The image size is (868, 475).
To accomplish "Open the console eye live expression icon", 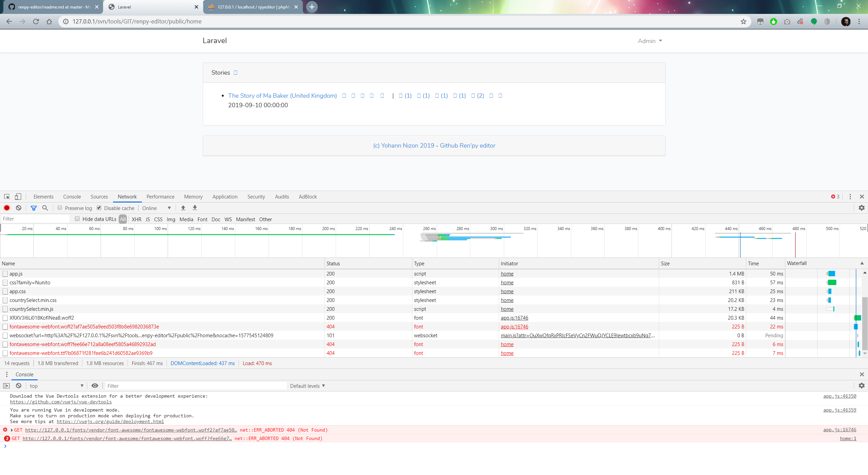I will pos(95,386).
